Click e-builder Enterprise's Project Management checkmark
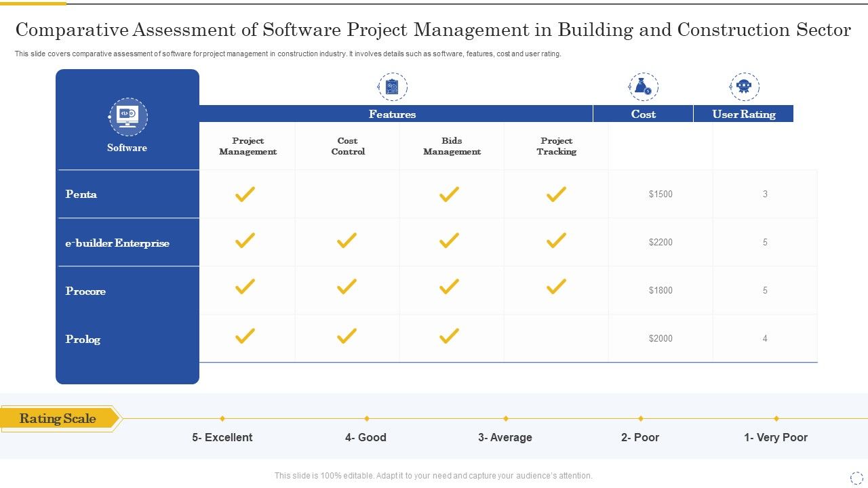868x488 pixels. pos(245,240)
